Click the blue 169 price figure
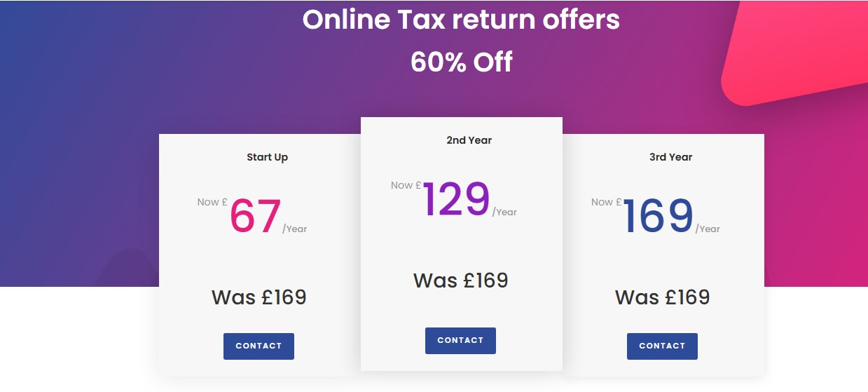Viewport: 868px width, 392px height. tap(658, 217)
